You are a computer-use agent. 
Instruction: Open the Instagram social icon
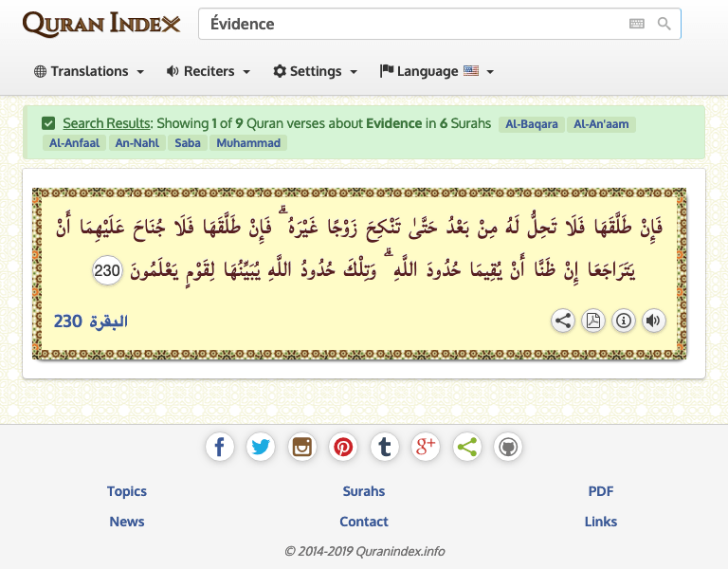pos(302,447)
